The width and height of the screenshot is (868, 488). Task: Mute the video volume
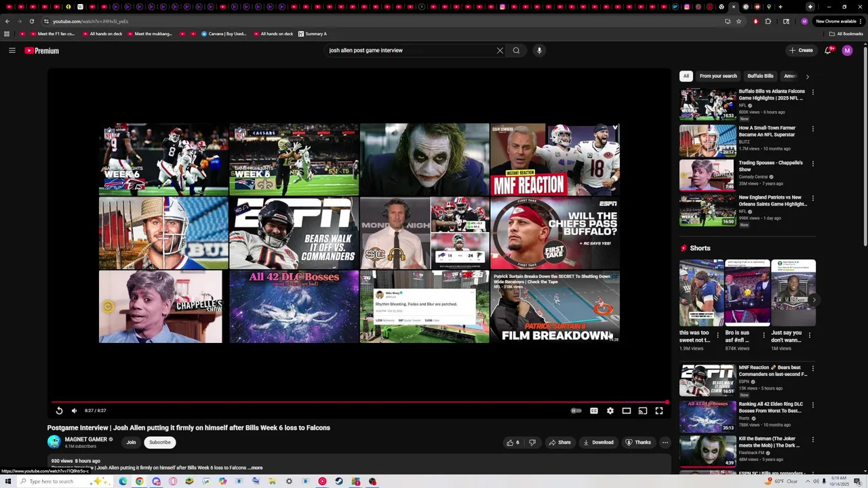(x=75, y=411)
